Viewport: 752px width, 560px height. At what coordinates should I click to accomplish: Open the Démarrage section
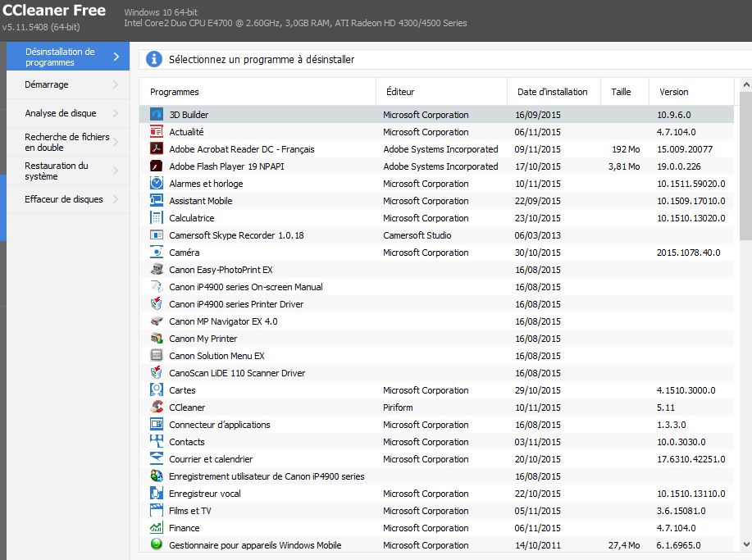click(68, 85)
